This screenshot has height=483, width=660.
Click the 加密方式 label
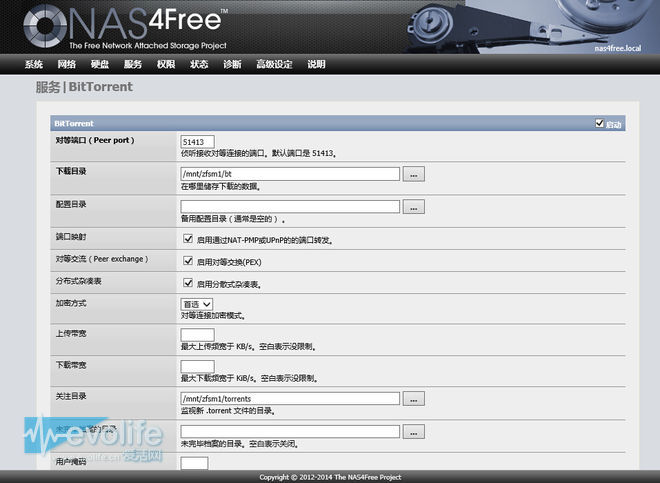(71, 303)
